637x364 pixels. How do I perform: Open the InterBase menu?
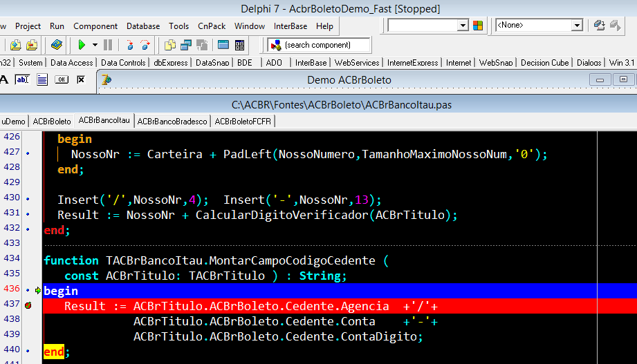290,26
